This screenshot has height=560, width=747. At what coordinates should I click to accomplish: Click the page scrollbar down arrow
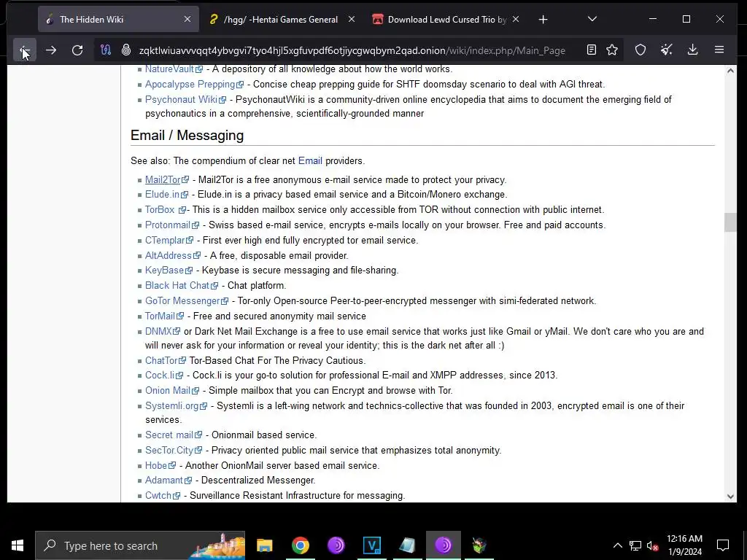coord(730,496)
